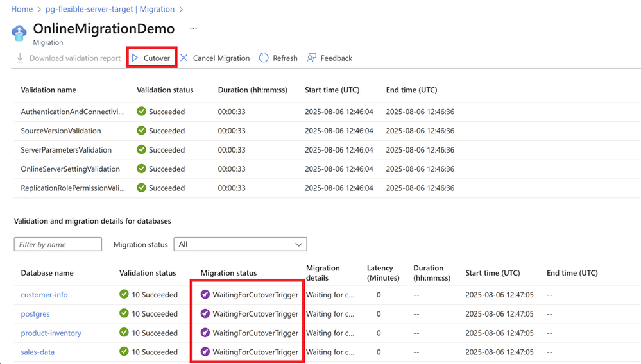
Task: Click Download validation report label
Action: click(75, 58)
